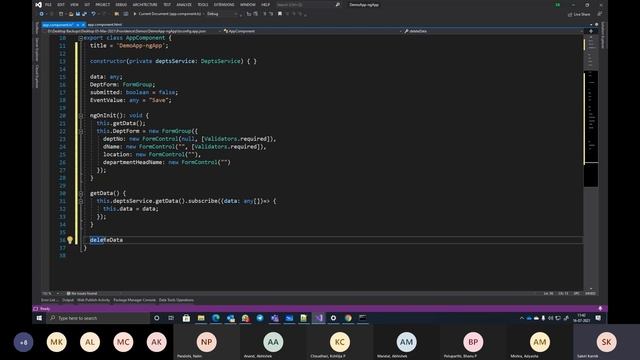The image size is (640, 360).
Task: Open the WINDOW menu
Action: 248,4
